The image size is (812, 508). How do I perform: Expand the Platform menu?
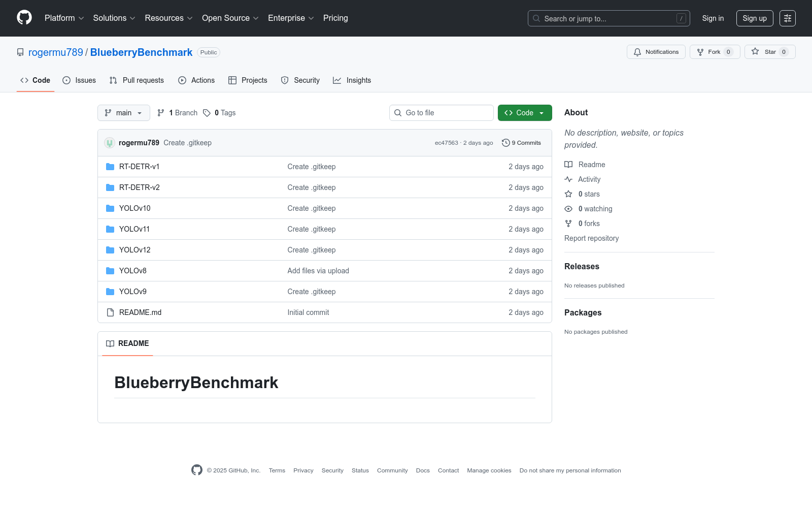[64, 18]
